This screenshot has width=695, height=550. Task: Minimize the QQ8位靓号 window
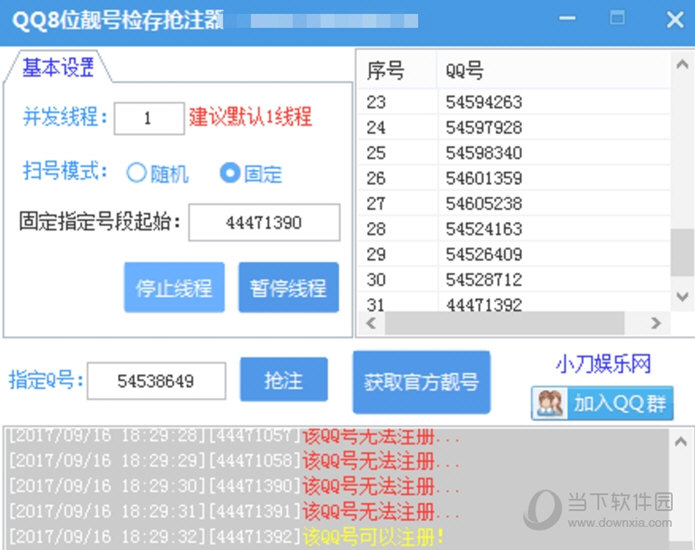pyautogui.click(x=567, y=19)
